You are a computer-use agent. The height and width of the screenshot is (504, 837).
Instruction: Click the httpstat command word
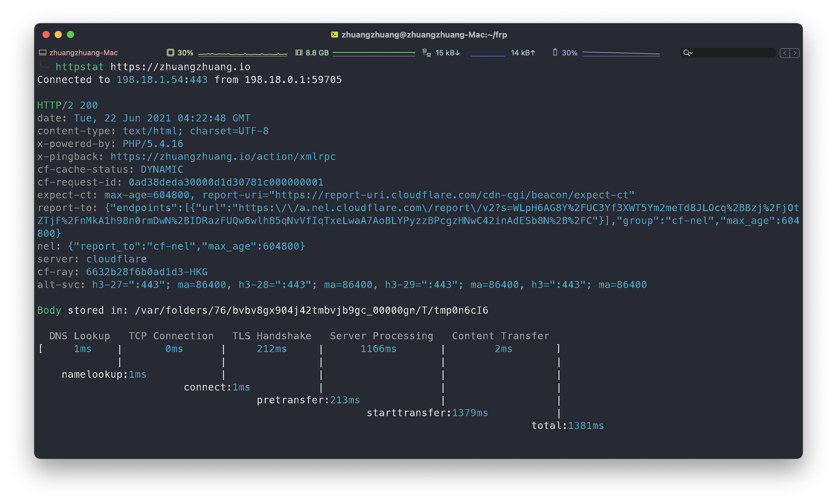(79, 67)
